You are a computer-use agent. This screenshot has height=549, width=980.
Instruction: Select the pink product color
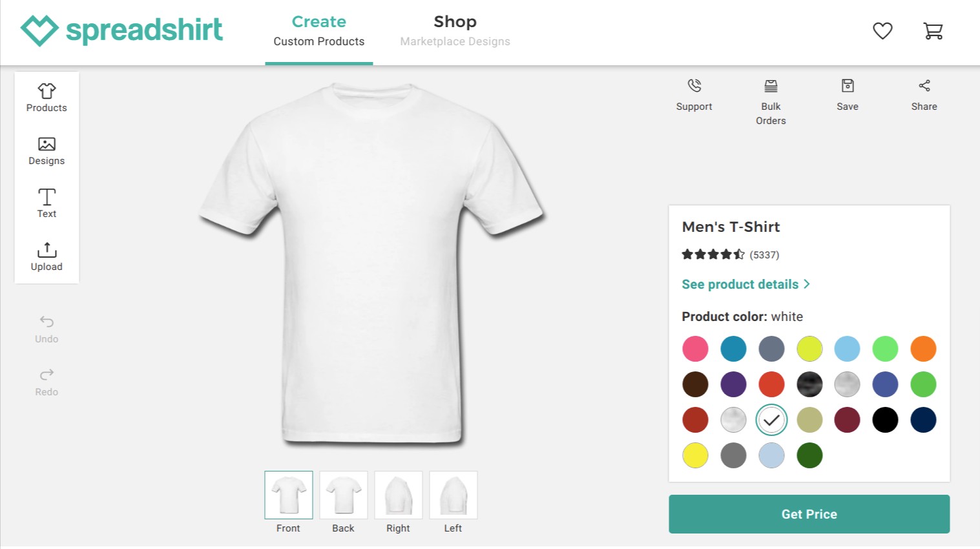tap(695, 349)
